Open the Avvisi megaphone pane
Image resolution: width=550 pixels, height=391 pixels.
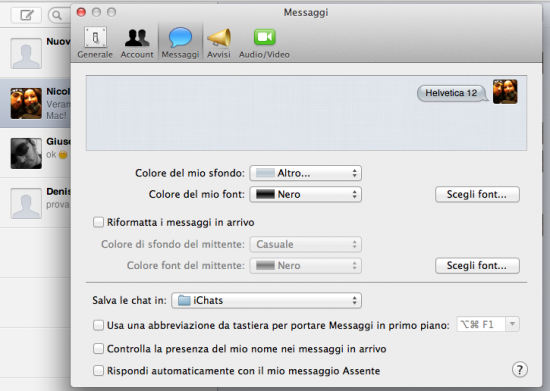tap(219, 43)
